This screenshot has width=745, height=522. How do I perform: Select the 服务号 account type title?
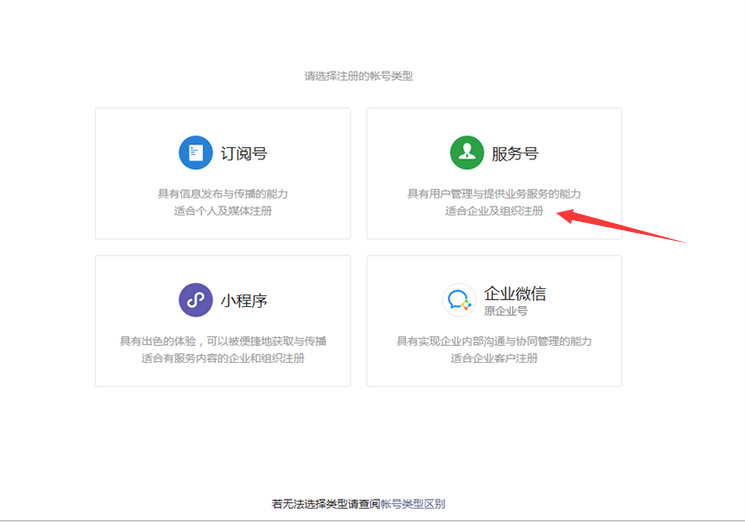(x=515, y=153)
